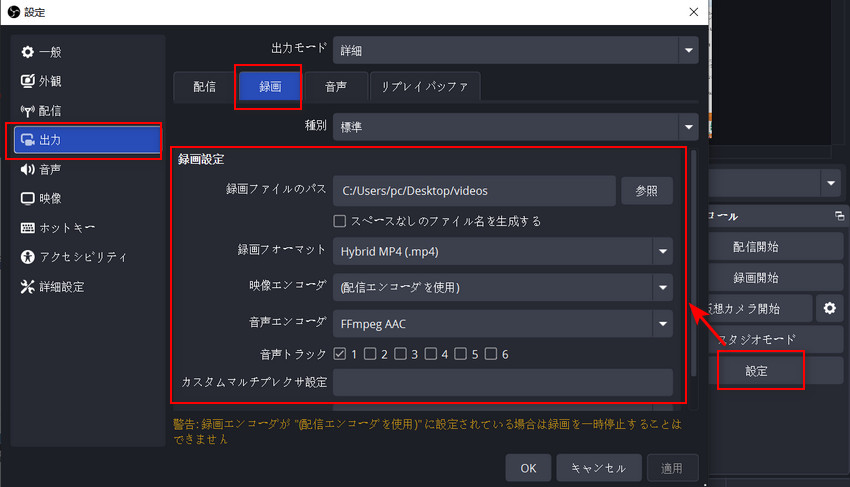Click the wrench tools icon for 詳細設定
Viewport: 850px width, 487px height.
click(x=27, y=286)
